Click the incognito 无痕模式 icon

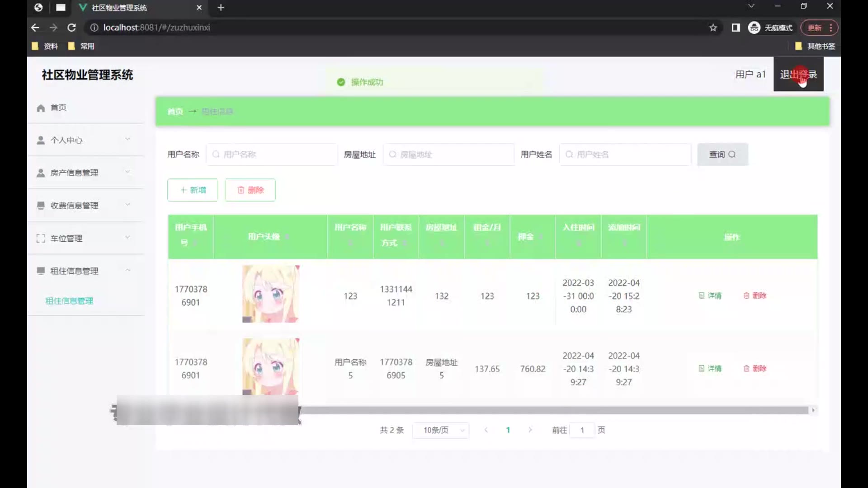754,28
